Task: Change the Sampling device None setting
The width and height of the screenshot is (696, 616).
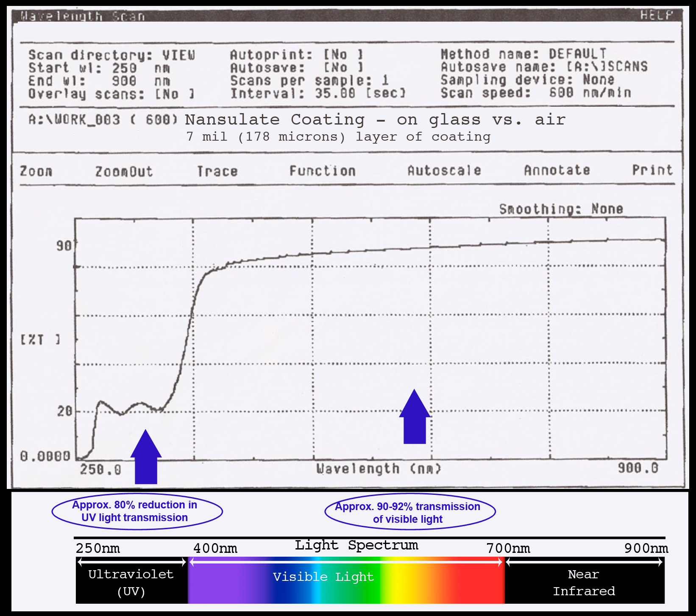Action: (527, 79)
